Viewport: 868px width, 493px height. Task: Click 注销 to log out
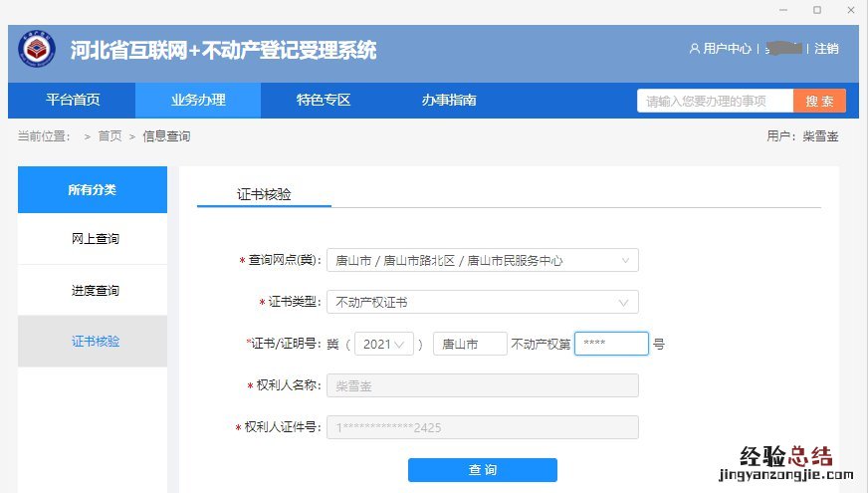pos(826,49)
